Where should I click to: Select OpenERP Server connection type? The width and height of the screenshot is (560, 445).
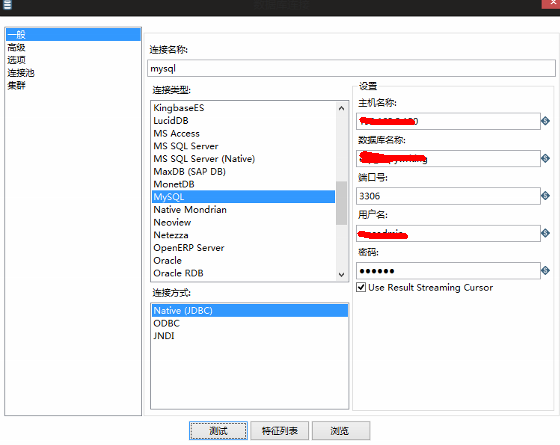pyautogui.click(x=244, y=248)
